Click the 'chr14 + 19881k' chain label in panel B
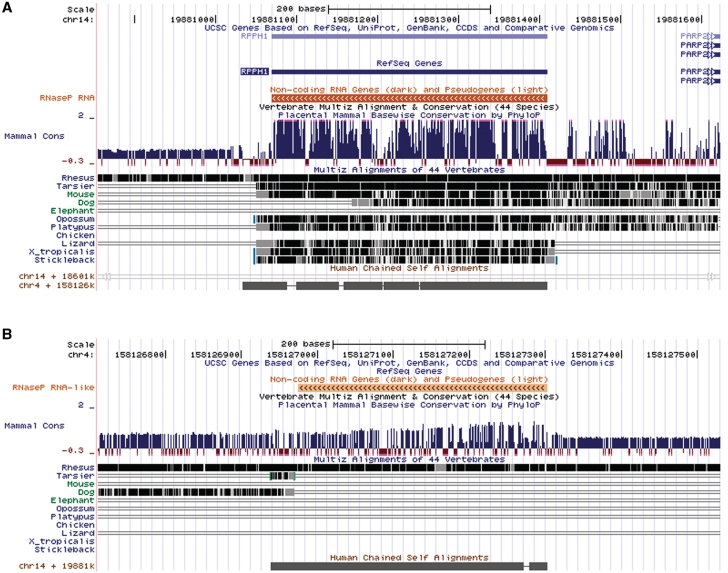This screenshot has width=728, height=573. [57, 566]
